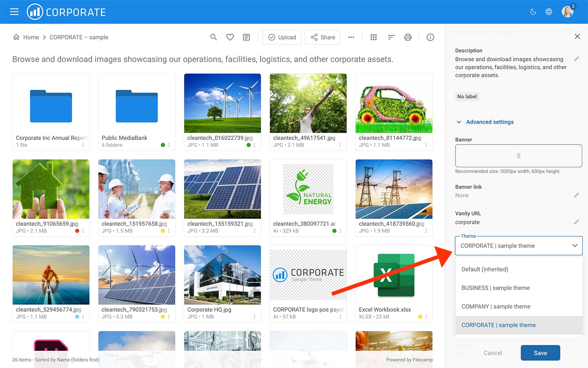Screen dimensions: 588x368
Task: Open the Theme dropdown
Action: click(519, 246)
